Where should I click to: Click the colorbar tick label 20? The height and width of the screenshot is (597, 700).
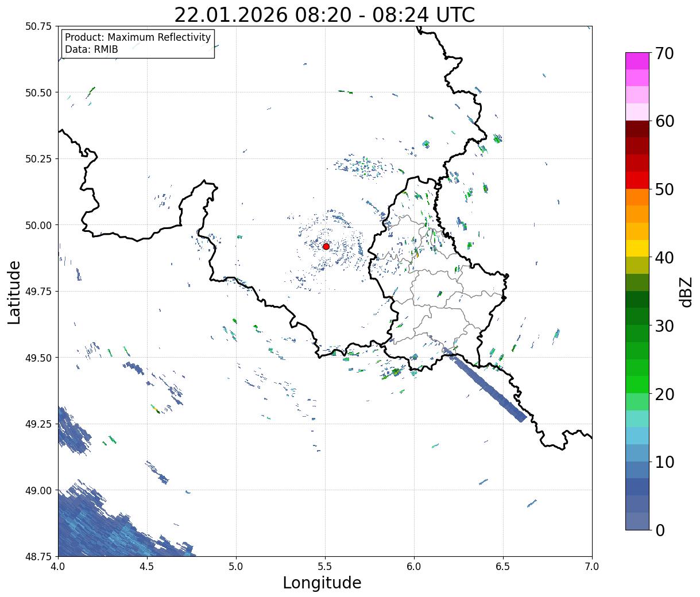click(x=664, y=394)
